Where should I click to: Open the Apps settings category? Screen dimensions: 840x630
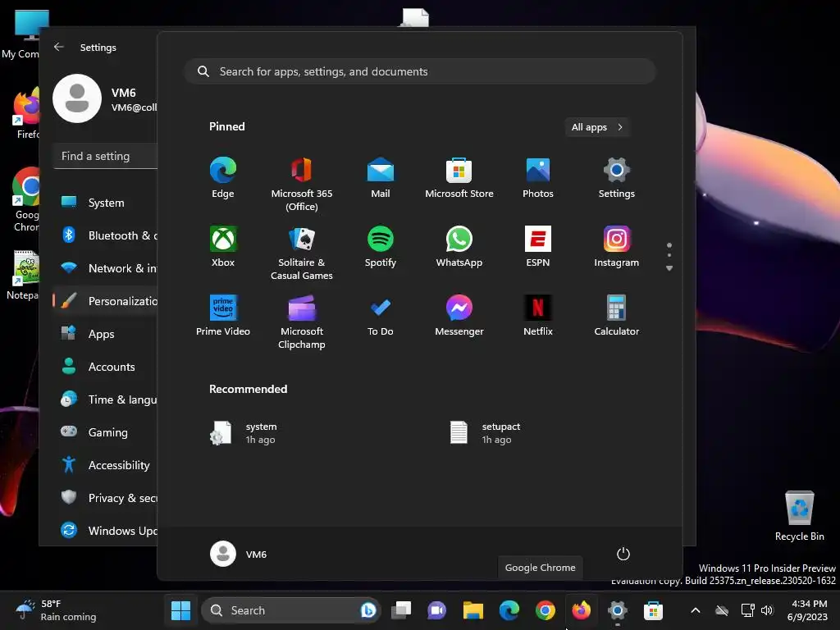pos(106,334)
